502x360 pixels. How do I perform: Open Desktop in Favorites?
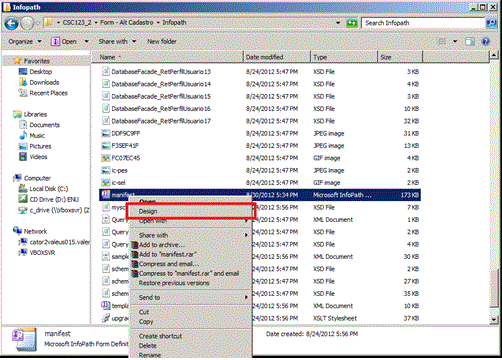[36, 71]
